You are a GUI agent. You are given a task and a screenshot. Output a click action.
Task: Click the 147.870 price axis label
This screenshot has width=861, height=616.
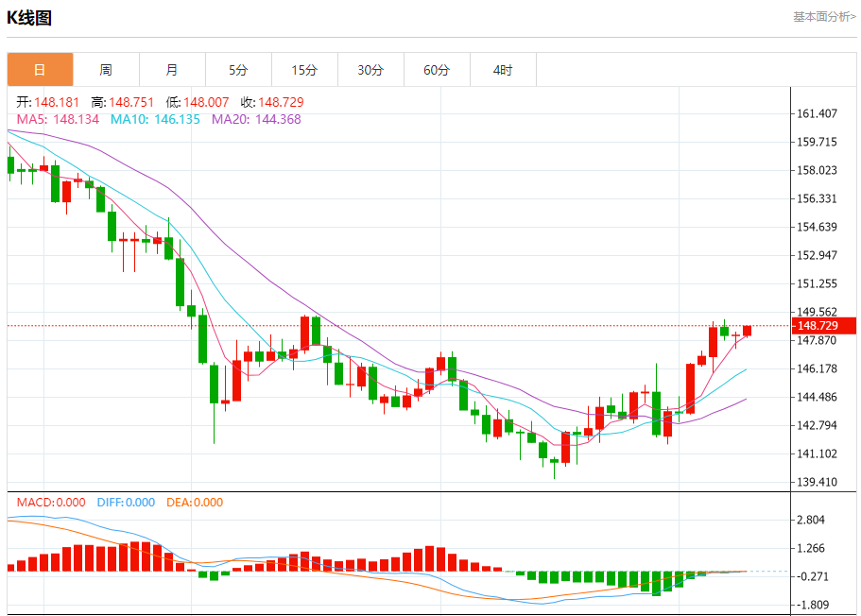pyautogui.click(x=818, y=340)
